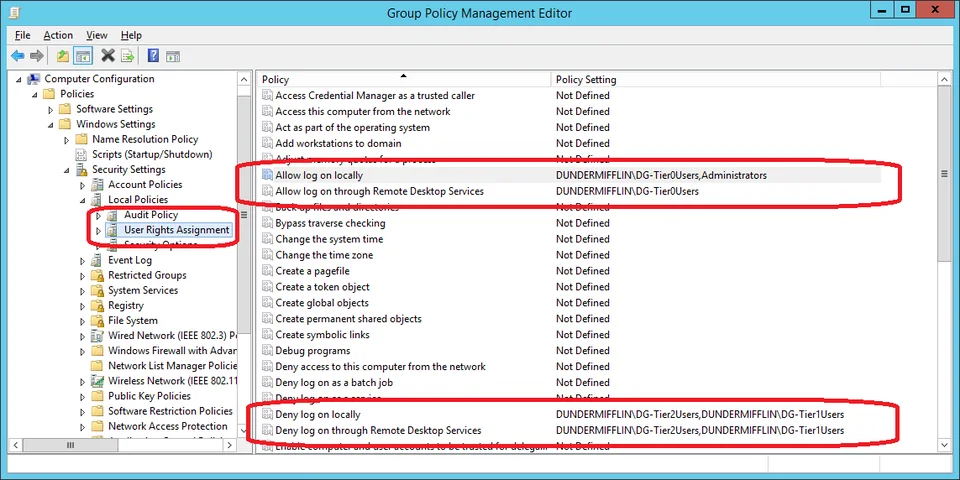Click the Forward arrow toolbar icon
The height and width of the screenshot is (480, 960).
point(37,56)
